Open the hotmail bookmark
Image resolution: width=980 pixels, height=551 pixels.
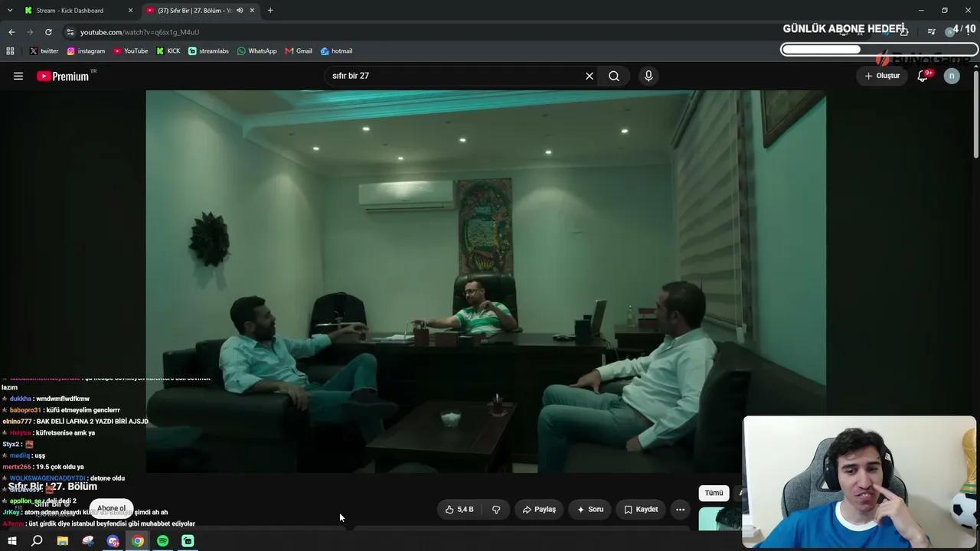click(x=336, y=51)
